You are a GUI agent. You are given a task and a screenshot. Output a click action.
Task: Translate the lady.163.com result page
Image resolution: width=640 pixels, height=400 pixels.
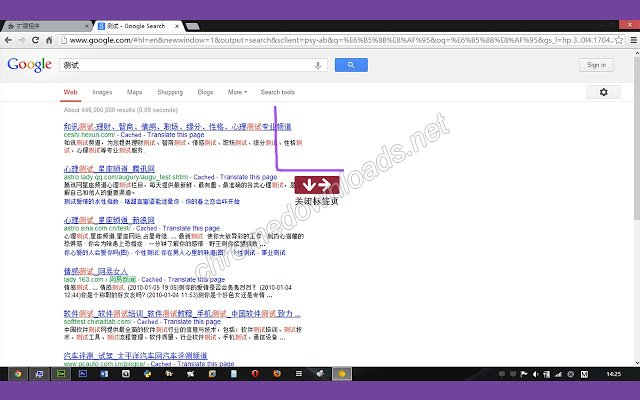pos(196,280)
